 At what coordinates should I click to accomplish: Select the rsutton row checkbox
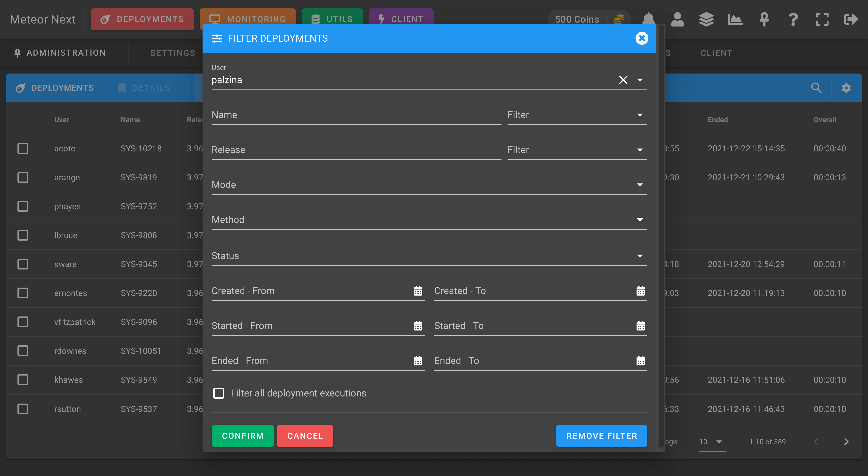click(x=23, y=409)
